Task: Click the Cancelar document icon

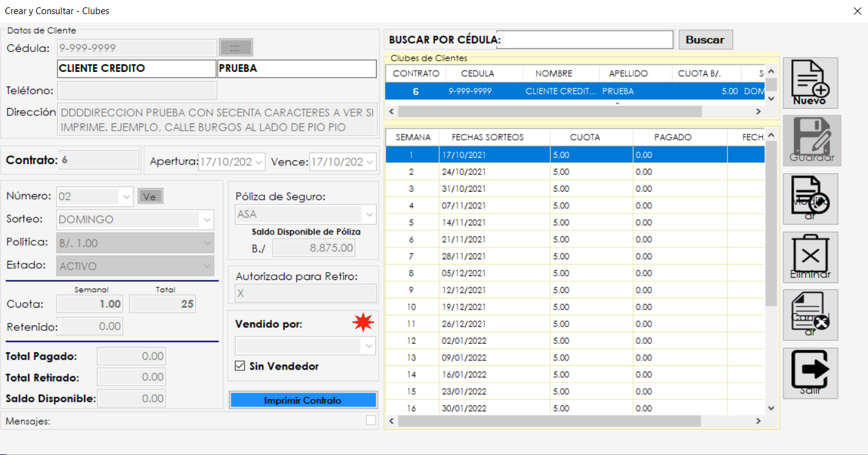Action: pos(810,316)
